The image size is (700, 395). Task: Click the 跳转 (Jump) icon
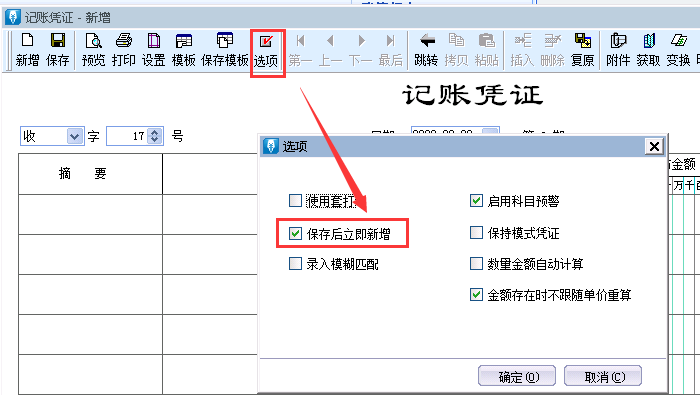tap(426, 50)
